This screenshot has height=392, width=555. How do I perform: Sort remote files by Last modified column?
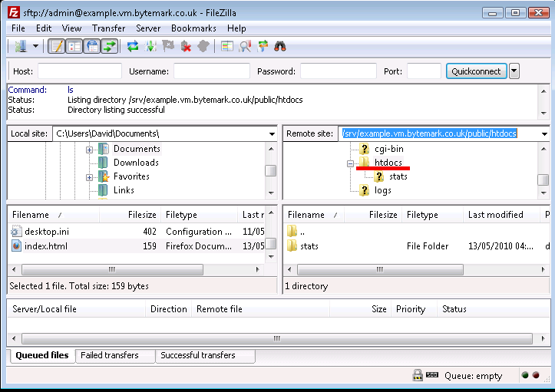[502, 214]
